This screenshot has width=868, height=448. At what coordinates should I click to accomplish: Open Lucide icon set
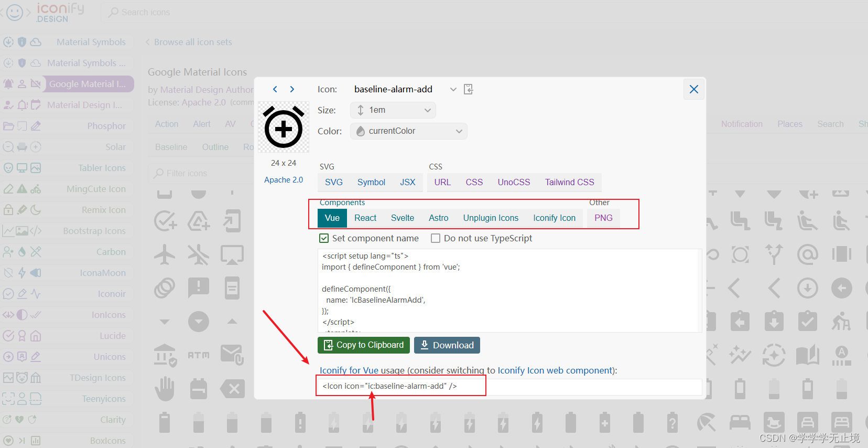(x=67, y=336)
